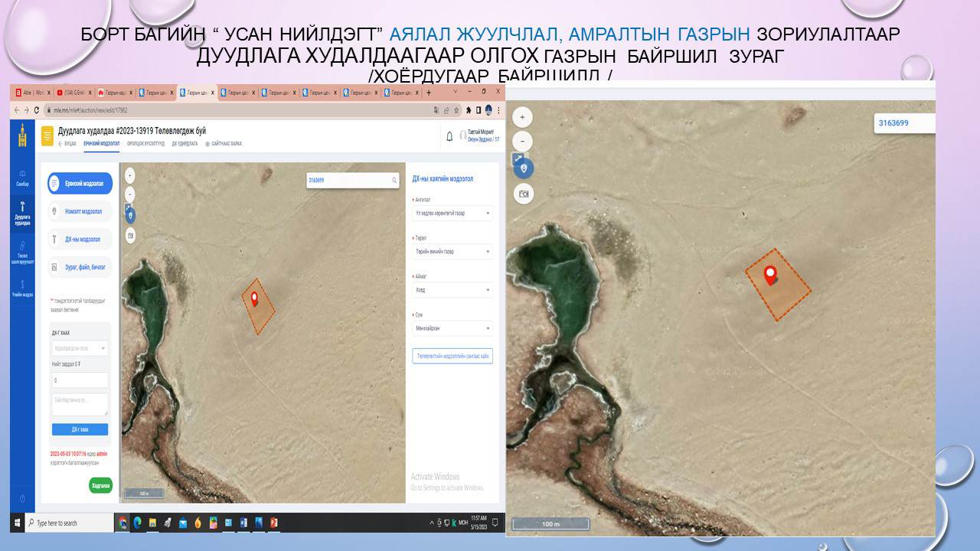Select the ЕРӨНХИЙ МЭДЭЭЛЭЛ top tab
Screen dimensions: 980x551
pos(102,143)
